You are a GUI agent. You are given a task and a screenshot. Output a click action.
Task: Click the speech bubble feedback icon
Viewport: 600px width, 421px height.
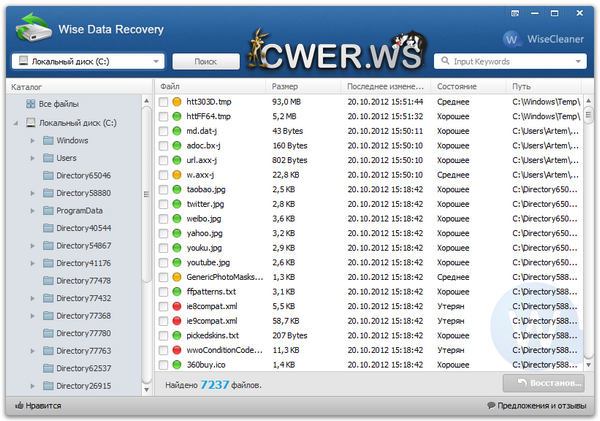coord(491,405)
